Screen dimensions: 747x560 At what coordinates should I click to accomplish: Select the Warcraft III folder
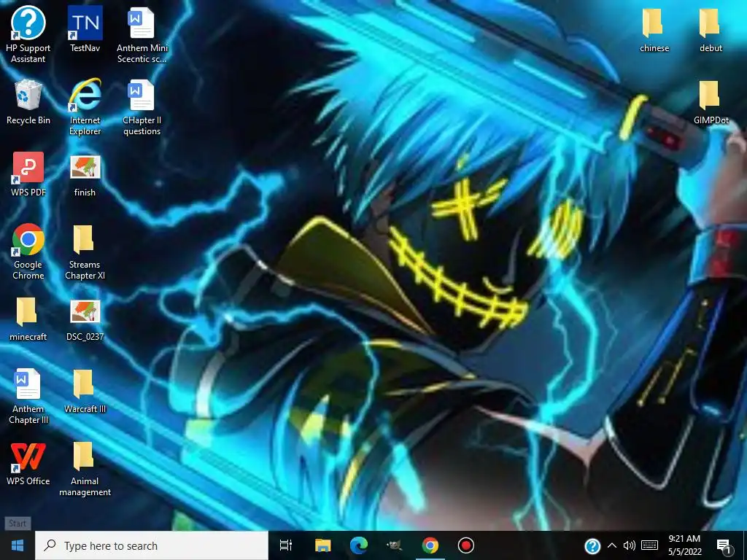85,392
